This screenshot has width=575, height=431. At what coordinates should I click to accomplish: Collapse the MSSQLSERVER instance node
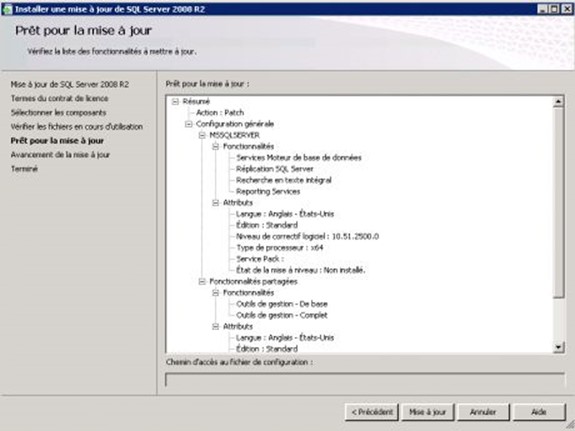coord(202,135)
